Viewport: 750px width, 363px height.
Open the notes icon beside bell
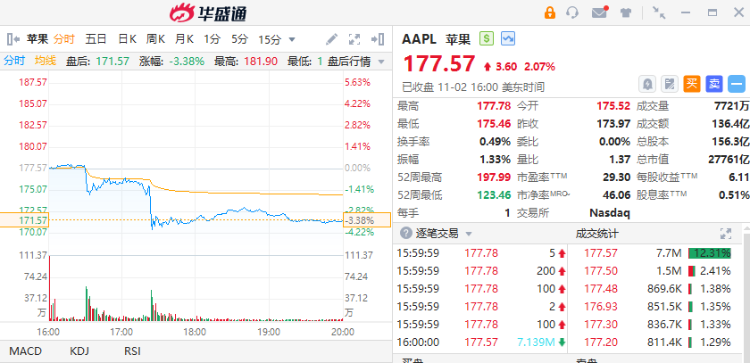(670, 84)
